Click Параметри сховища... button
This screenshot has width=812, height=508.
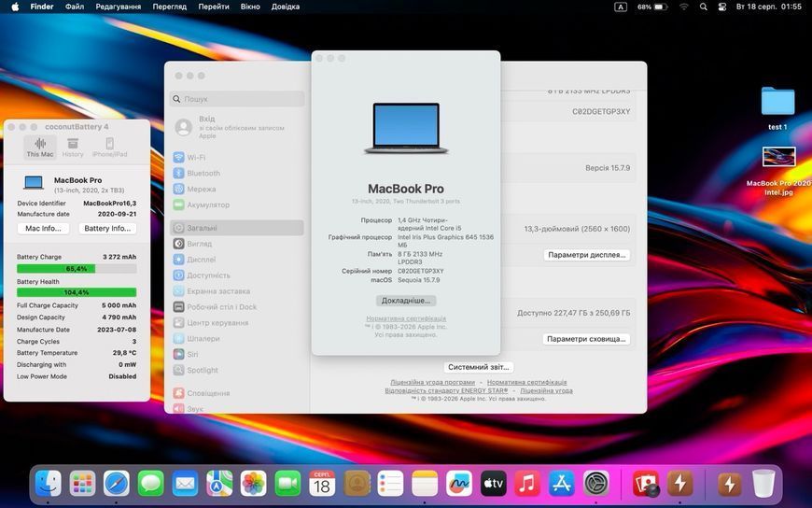click(586, 338)
